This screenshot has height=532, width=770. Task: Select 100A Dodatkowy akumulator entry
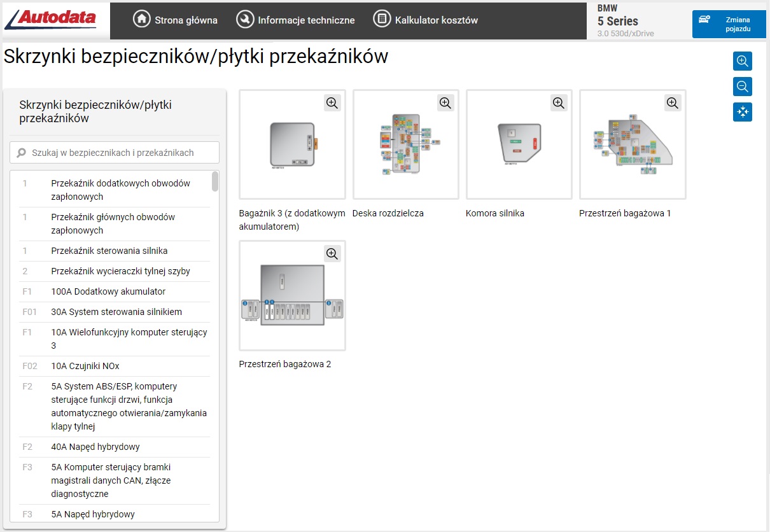[x=115, y=291]
